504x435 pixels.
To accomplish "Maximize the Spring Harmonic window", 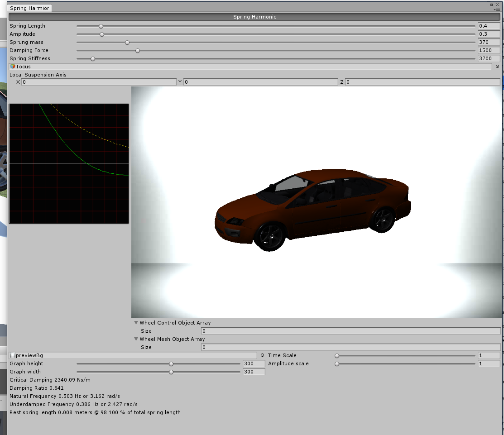I will (492, 4).
